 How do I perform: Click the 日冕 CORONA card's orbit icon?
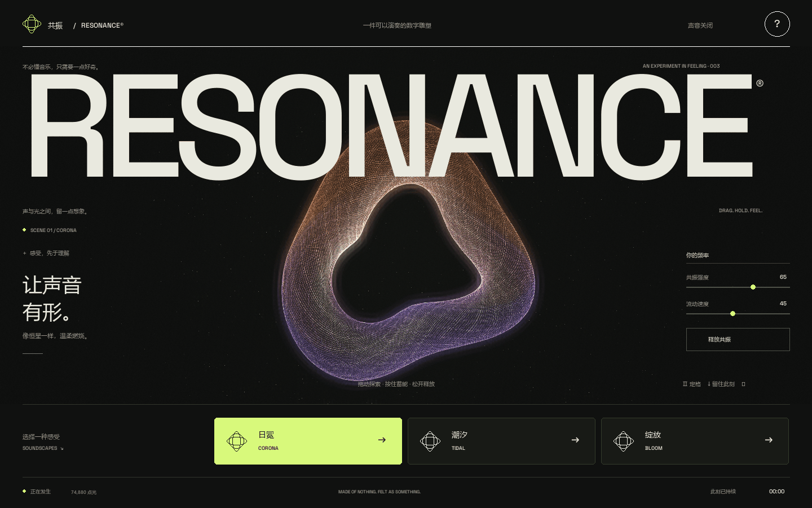click(237, 441)
